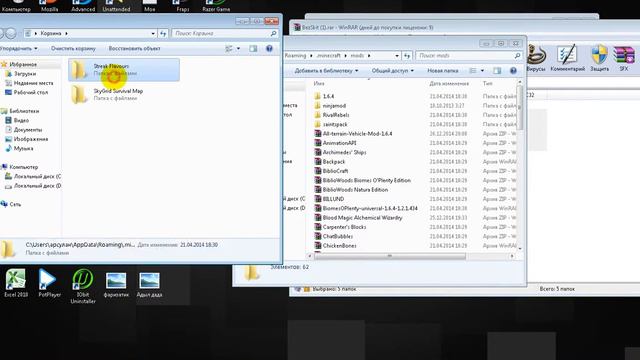640x360 pixels.
Task: Select Компьютер in navigation pane
Action: tap(23, 167)
